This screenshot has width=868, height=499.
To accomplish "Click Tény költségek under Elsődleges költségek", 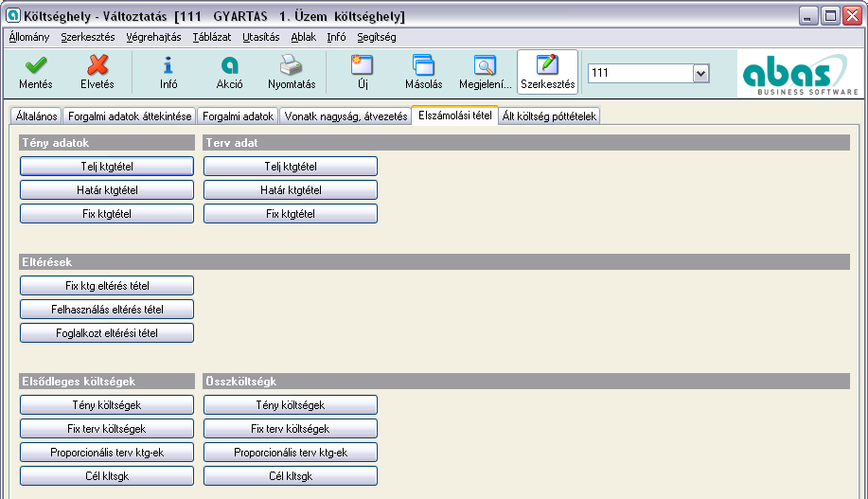I will pos(107,405).
